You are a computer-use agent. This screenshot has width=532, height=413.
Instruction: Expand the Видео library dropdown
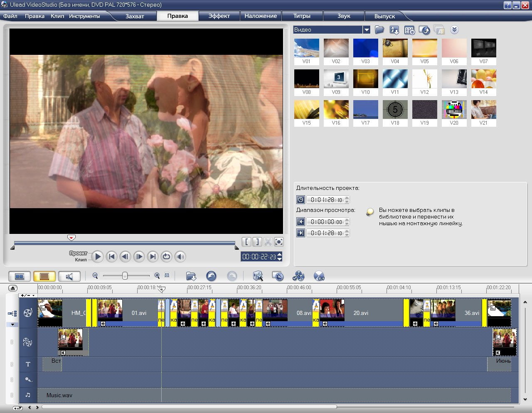coord(366,29)
